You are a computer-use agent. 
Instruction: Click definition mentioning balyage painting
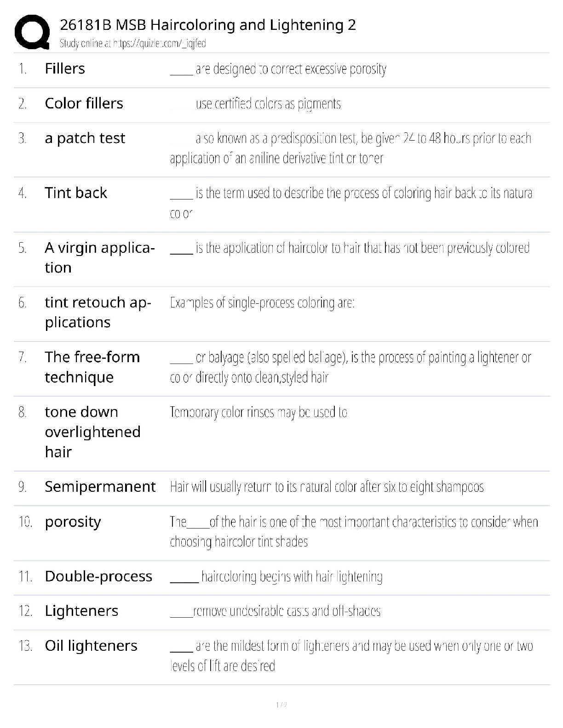350,367
